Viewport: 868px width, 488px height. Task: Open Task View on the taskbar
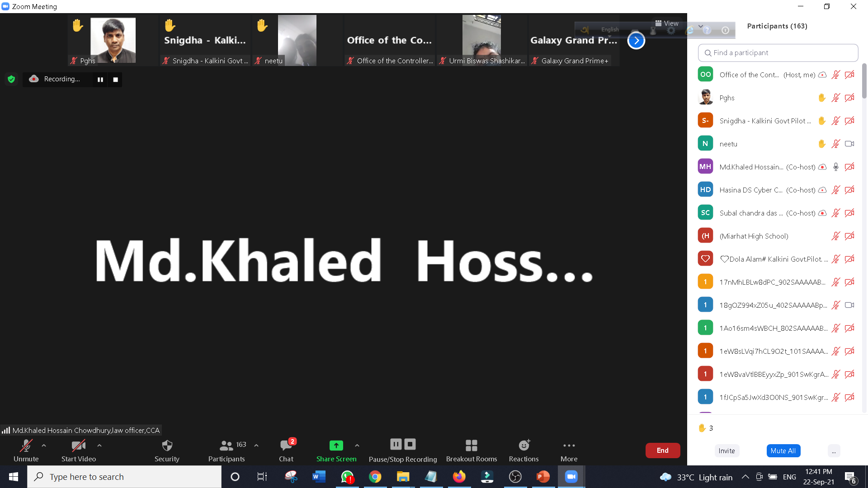(262, 477)
